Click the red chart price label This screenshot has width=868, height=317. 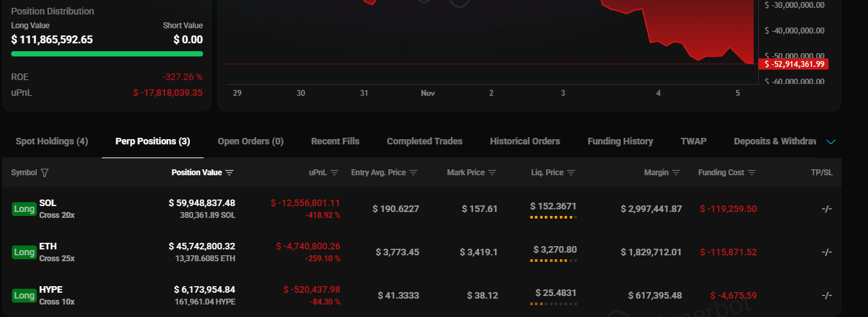pos(793,64)
